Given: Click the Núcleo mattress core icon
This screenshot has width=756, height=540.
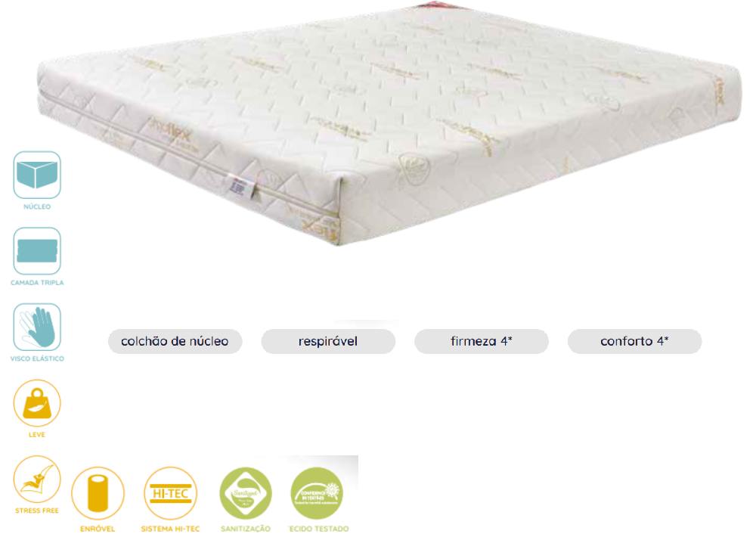Looking at the screenshot, I should click(37, 175).
